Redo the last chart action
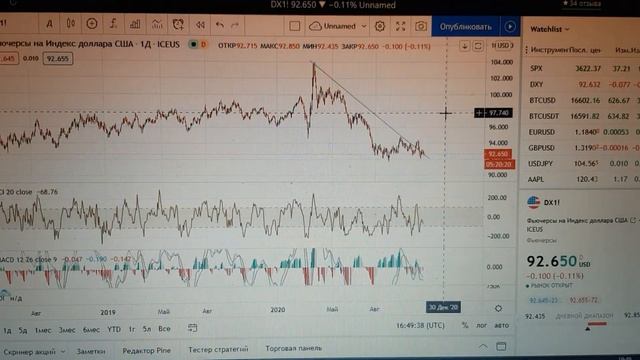This screenshot has height=360, width=640. click(x=235, y=25)
